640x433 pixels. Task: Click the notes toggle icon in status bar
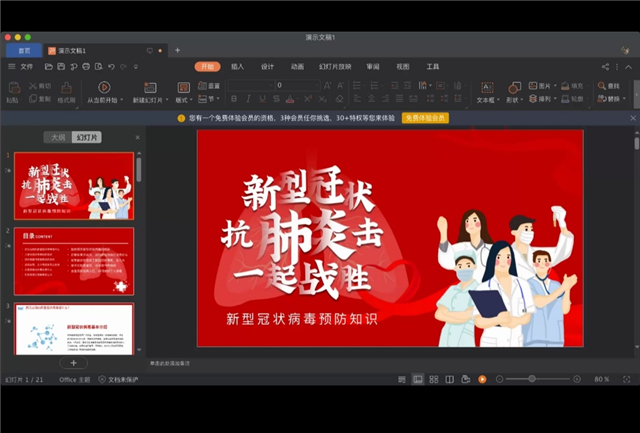pyautogui.click(x=402, y=379)
